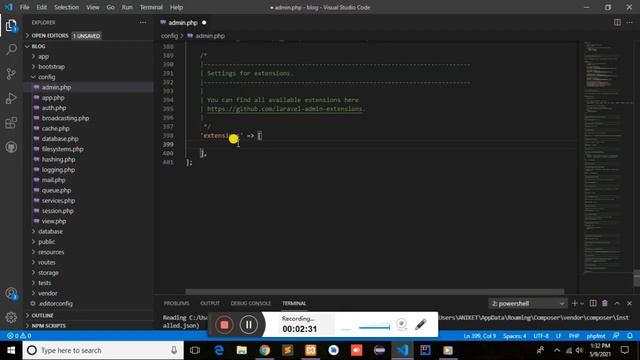Expand the vendor folder
This screenshot has height=360, width=640.
click(x=48, y=293)
